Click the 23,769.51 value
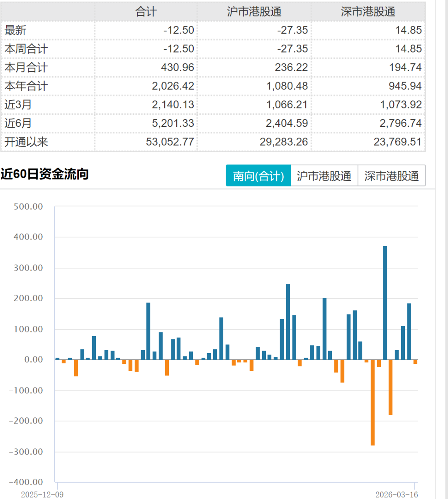 (x=398, y=142)
